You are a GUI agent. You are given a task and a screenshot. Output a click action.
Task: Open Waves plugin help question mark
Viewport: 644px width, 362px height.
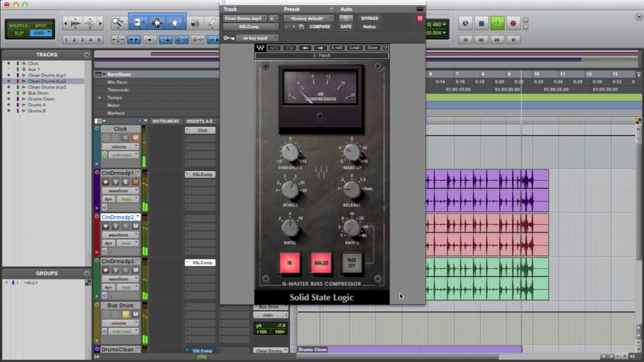(x=385, y=48)
